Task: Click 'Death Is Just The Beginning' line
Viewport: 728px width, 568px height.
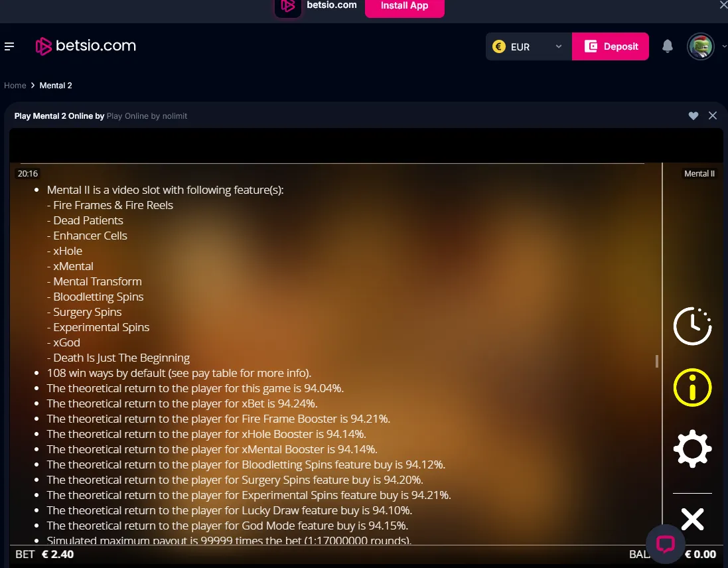Action: pos(118,358)
